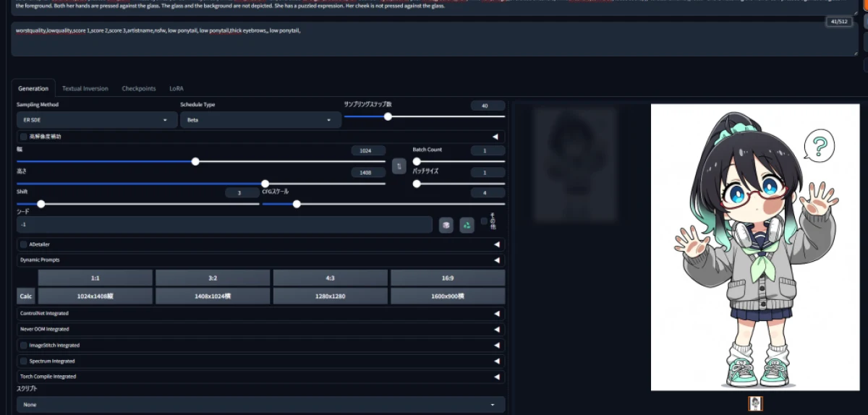Select the 1600x900横 resolution preset
868x415 pixels.
coord(448,296)
